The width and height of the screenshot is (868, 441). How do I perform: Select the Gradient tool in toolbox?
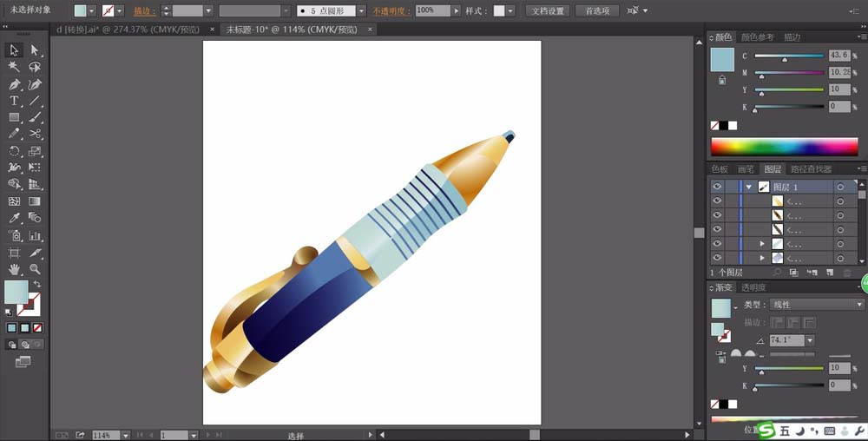(x=35, y=201)
